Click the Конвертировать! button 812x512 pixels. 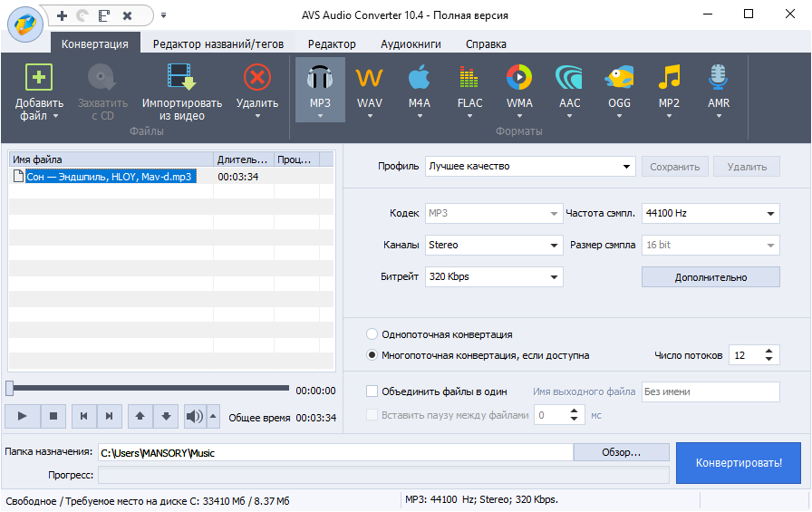coord(739,463)
